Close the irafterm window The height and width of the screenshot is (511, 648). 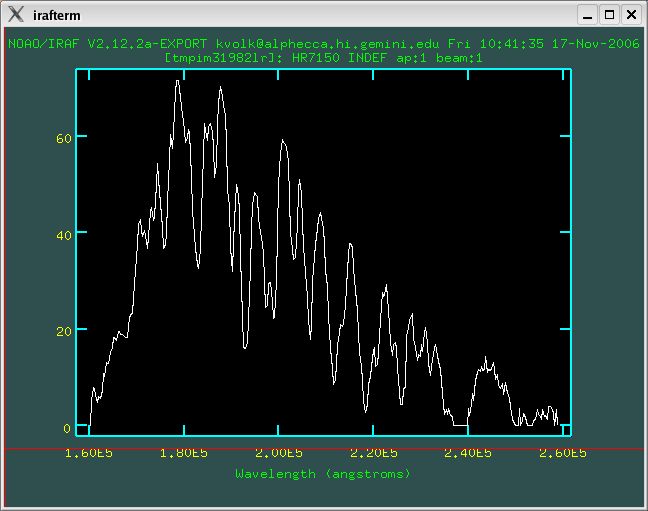631,15
